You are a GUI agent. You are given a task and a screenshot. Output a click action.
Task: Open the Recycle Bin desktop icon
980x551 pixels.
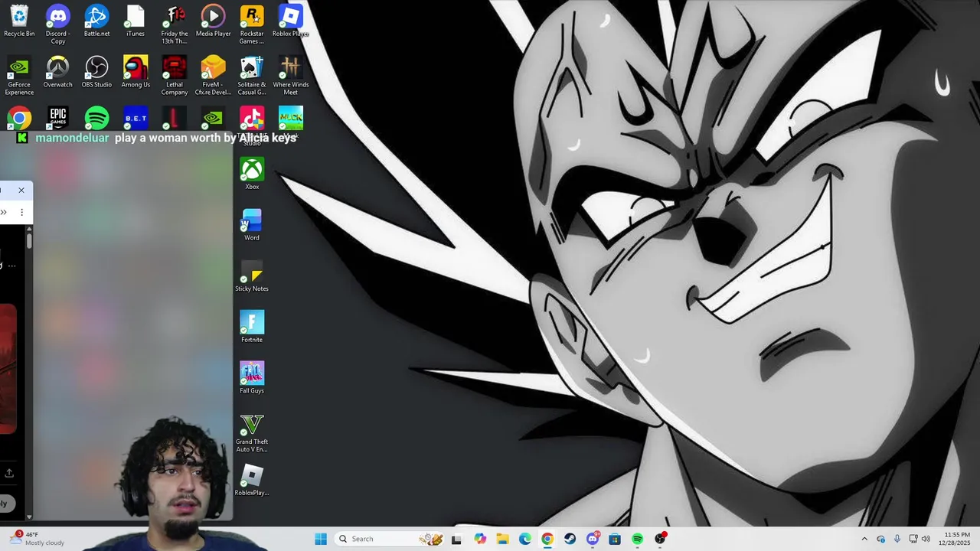19,21
